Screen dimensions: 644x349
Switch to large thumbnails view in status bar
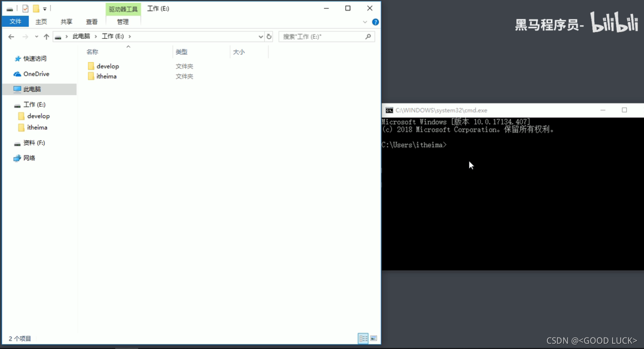click(x=373, y=338)
